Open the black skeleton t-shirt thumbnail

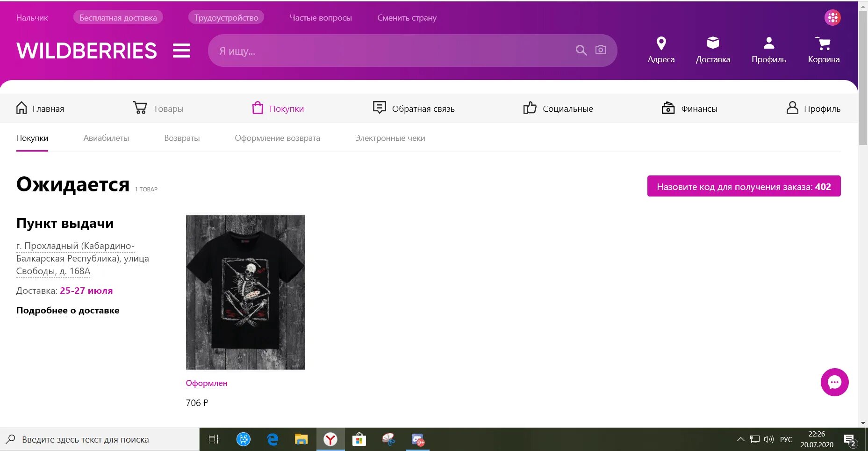pos(245,292)
